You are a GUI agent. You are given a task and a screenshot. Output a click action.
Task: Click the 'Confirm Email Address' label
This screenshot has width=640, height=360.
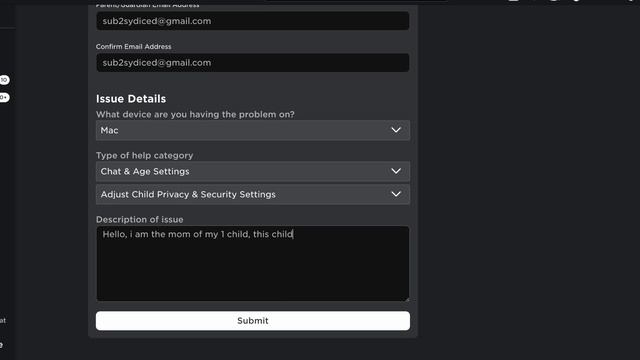(x=133, y=47)
